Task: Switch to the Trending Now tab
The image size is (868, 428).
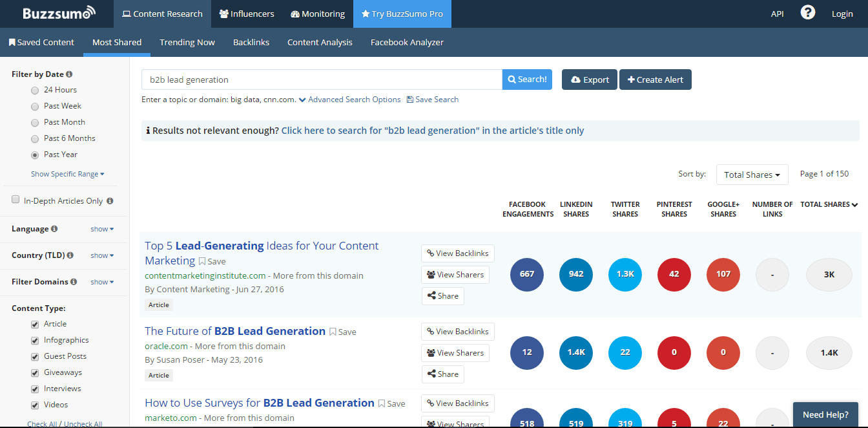Action: click(187, 42)
